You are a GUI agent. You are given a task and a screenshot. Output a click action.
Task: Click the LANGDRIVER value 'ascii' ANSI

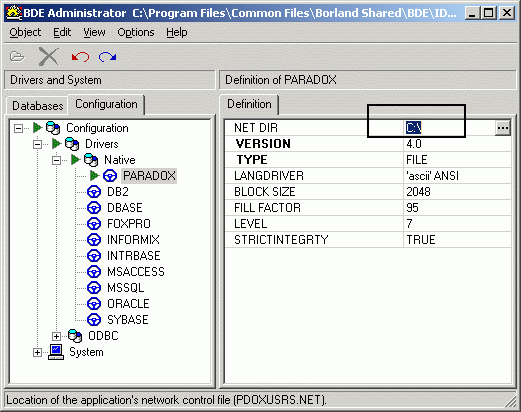coord(432,176)
